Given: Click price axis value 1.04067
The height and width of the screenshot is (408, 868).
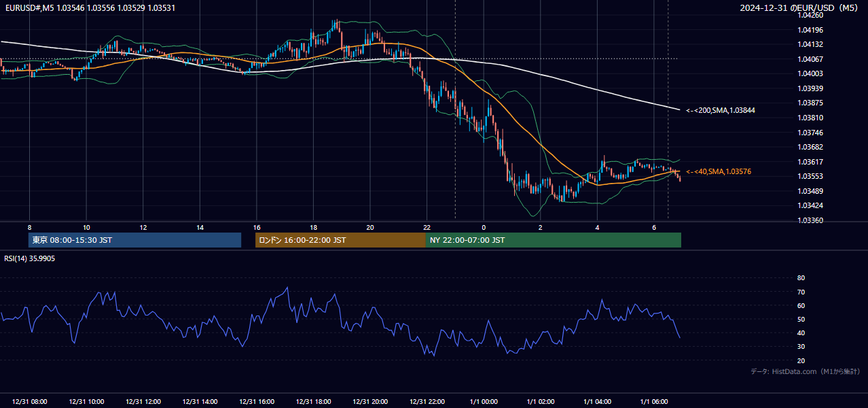Looking at the screenshot, I should pos(810,59).
